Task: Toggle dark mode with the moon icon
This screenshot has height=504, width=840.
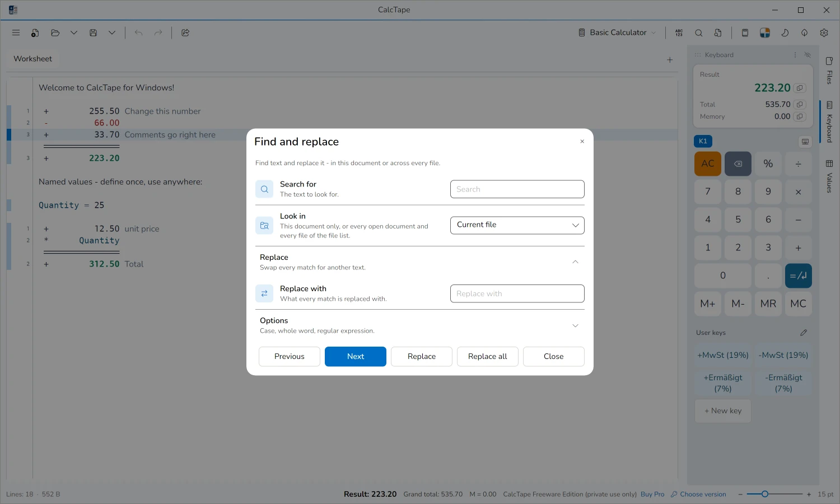Action: (785, 33)
